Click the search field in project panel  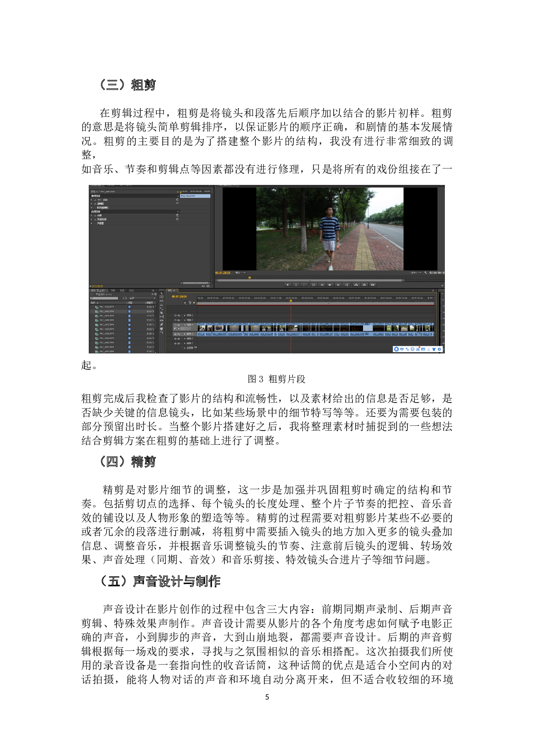(x=104, y=298)
